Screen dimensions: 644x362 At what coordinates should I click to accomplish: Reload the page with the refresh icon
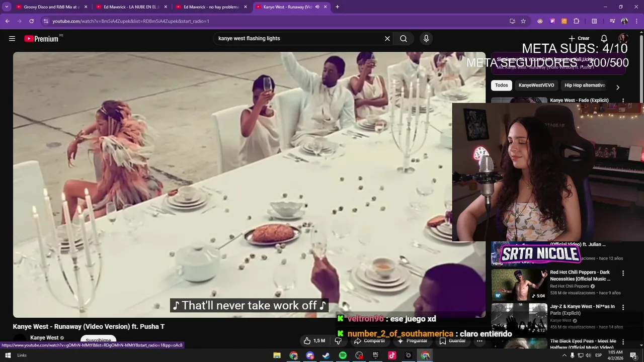(31, 21)
